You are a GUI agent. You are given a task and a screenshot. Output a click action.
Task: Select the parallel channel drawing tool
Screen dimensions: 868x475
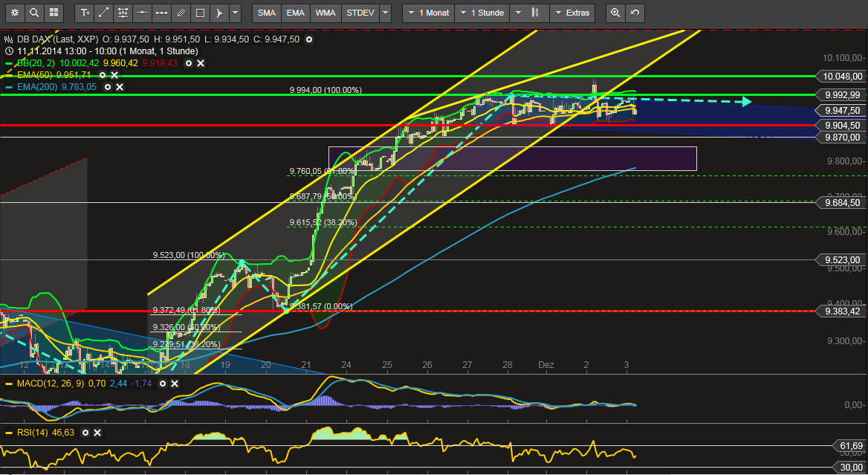[181, 13]
